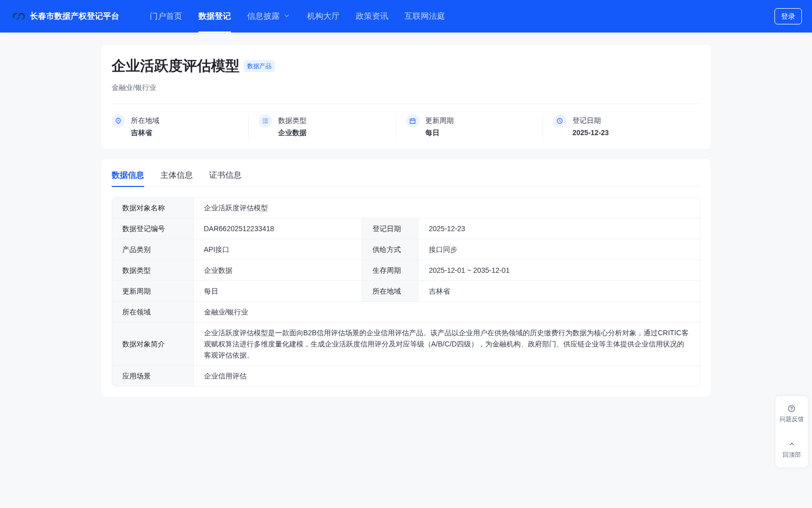Click the 回顶部 label

point(792,455)
